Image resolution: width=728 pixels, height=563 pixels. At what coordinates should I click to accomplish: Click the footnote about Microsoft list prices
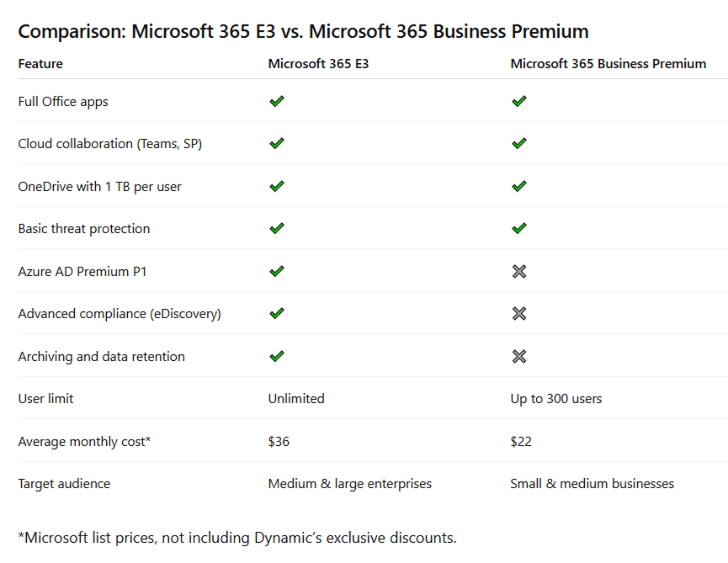(236, 537)
